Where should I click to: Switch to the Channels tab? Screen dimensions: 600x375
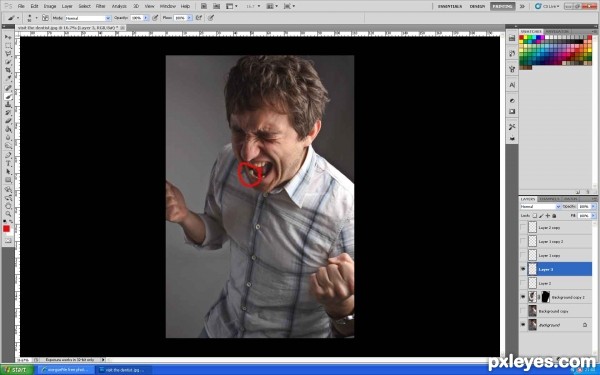(549, 199)
